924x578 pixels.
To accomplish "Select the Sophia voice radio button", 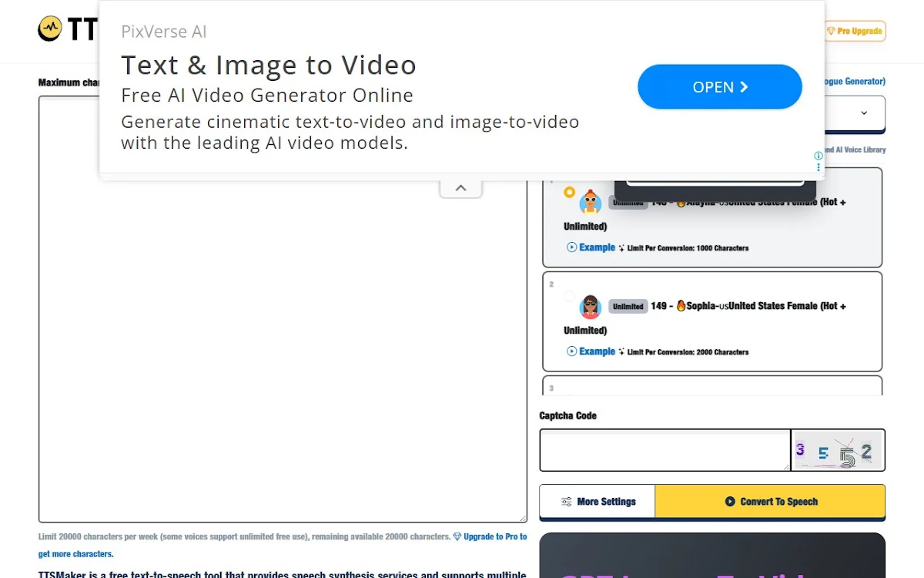I will [x=569, y=296].
